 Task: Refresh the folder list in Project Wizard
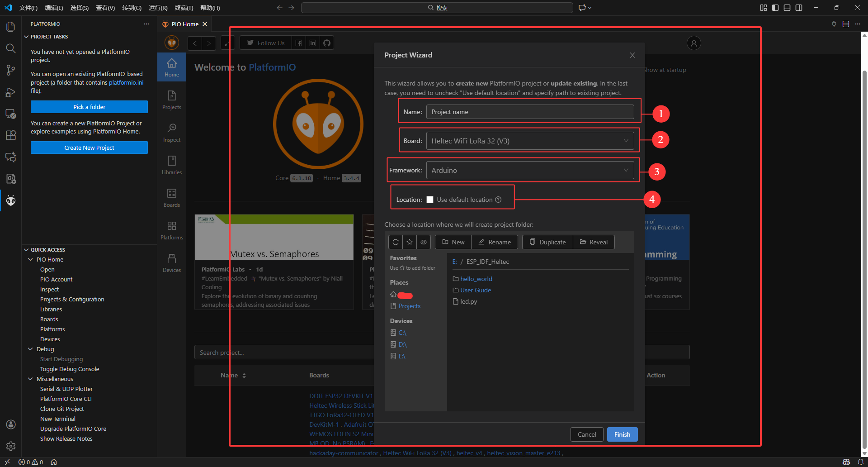coord(395,242)
